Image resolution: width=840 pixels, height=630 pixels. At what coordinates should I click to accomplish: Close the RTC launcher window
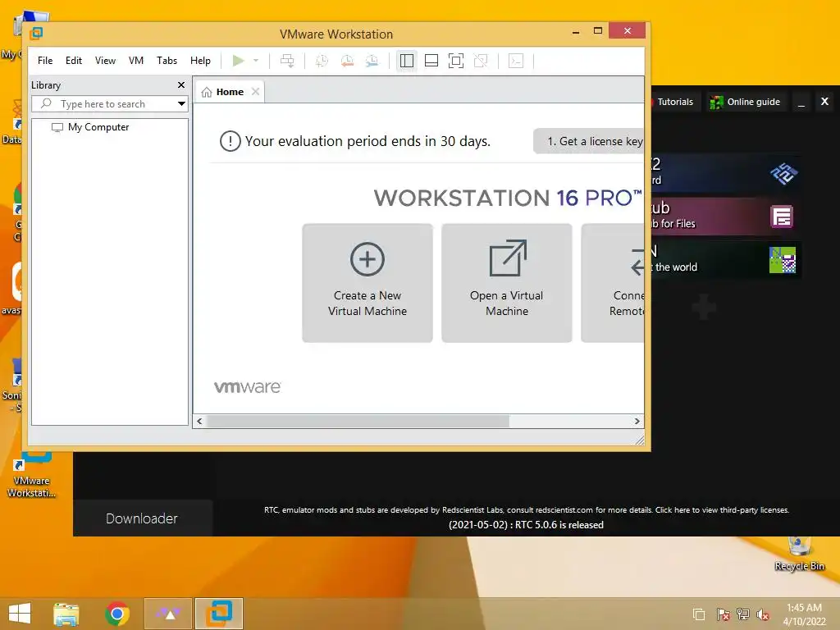(825, 101)
